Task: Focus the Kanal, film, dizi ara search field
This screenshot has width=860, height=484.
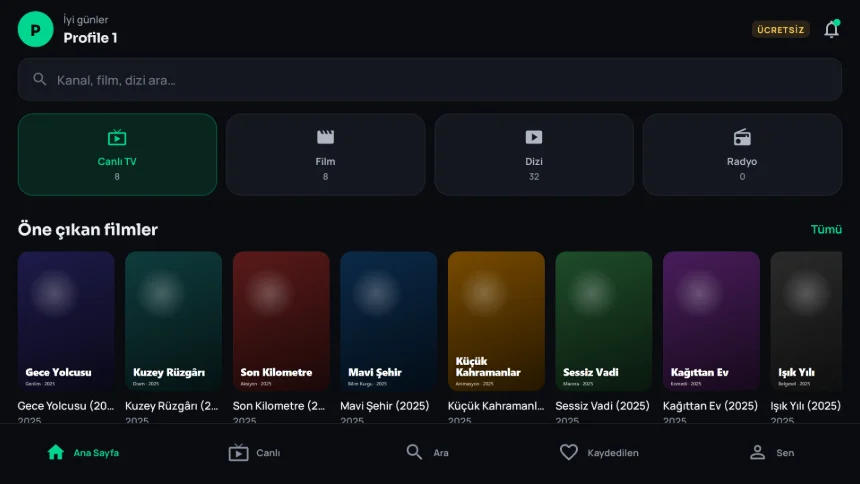Action: [x=429, y=80]
